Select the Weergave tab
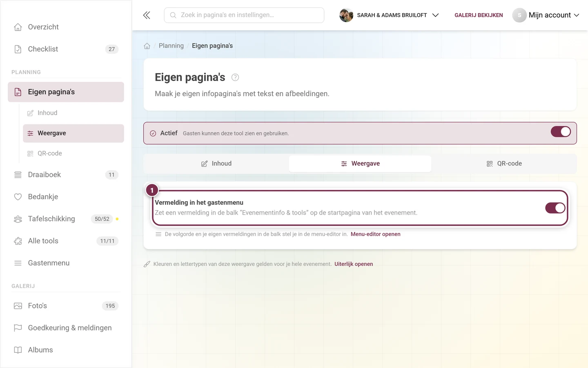The height and width of the screenshot is (368, 588). click(x=360, y=164)
